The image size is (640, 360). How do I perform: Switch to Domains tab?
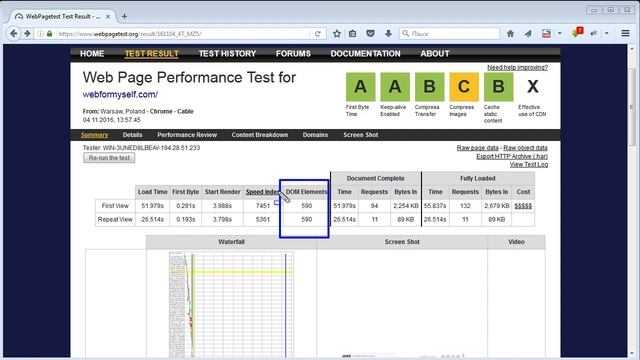click(x=315, y=135)
